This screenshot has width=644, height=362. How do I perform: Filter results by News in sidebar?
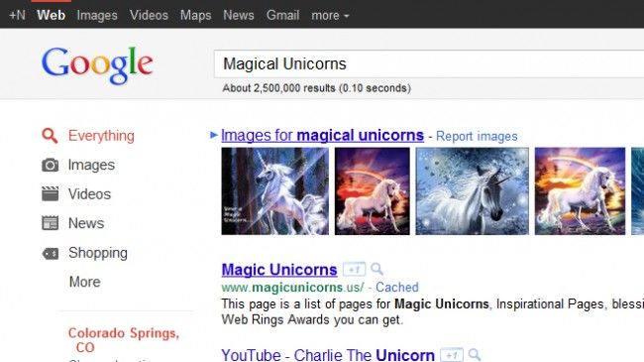coord(86,223)
